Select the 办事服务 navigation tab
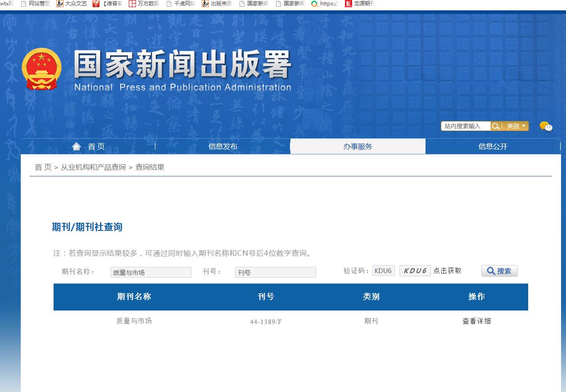This screenshot has height=392, width=566. click(358, 146)
